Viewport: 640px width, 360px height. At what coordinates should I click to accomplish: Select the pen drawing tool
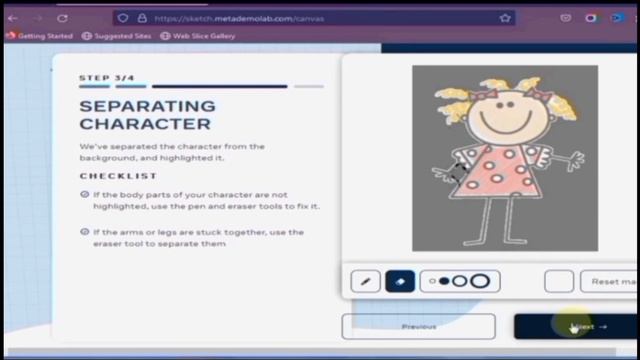pyautogui.click(x=366, y=281)
